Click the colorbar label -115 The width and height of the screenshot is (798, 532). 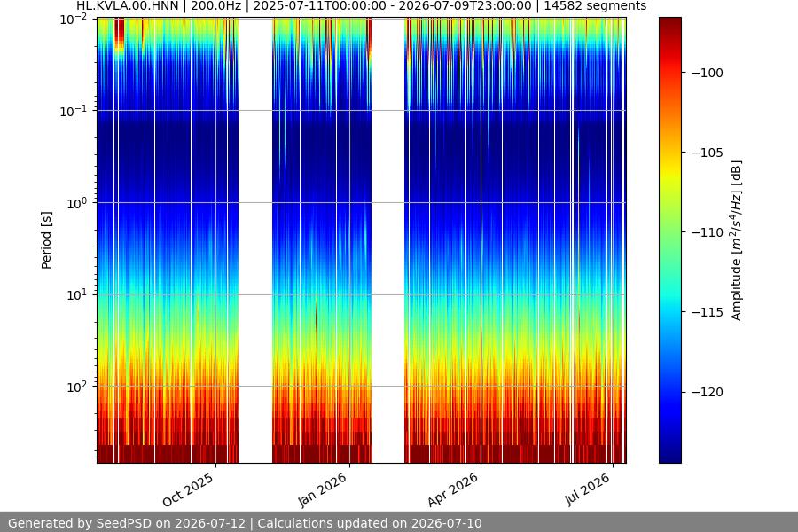pyautogui.click(x=708, y=312)
